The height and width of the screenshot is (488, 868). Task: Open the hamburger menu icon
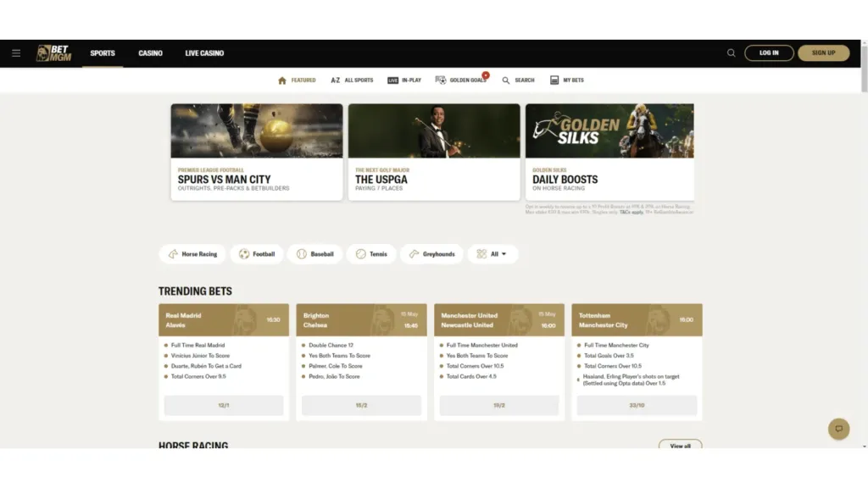[x=16, y=53]
